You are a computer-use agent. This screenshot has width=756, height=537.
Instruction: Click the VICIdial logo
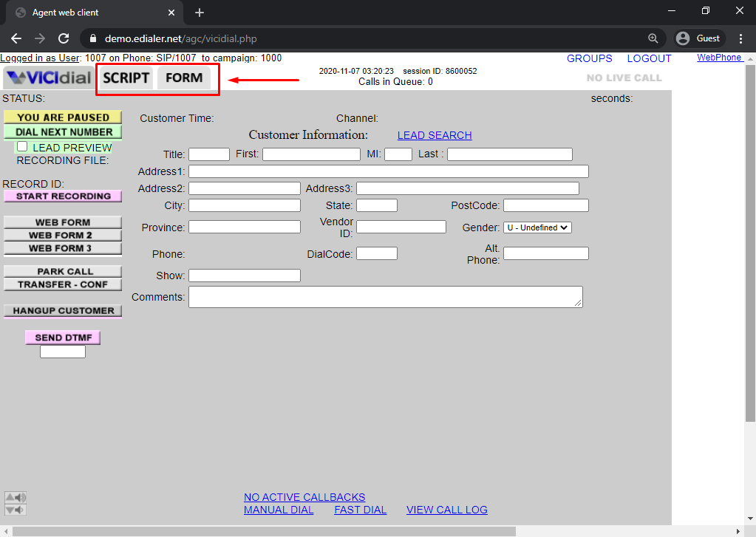tap(49, 78)
